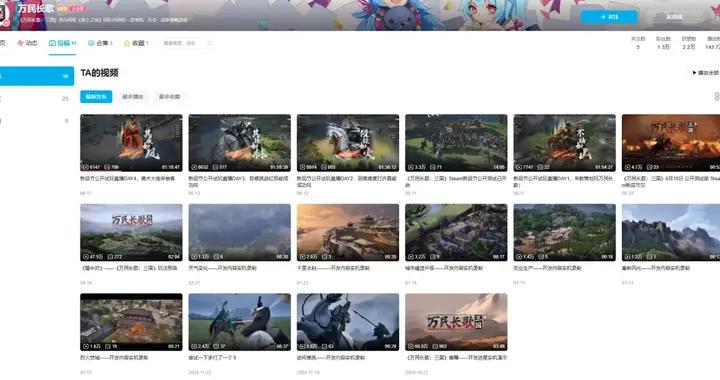Click the channel avatar in the banner
Screen dimensions: 720x380
(x=4, y=15)
